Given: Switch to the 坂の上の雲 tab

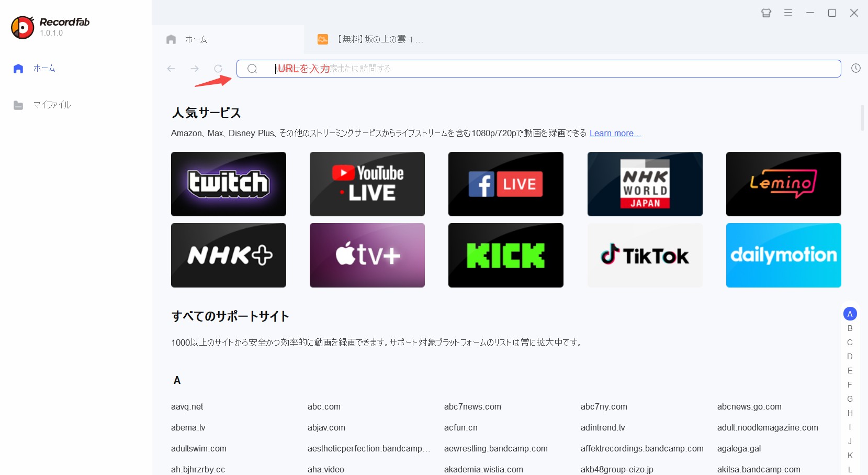Looking at the screenshot, I should pos(370,39).
